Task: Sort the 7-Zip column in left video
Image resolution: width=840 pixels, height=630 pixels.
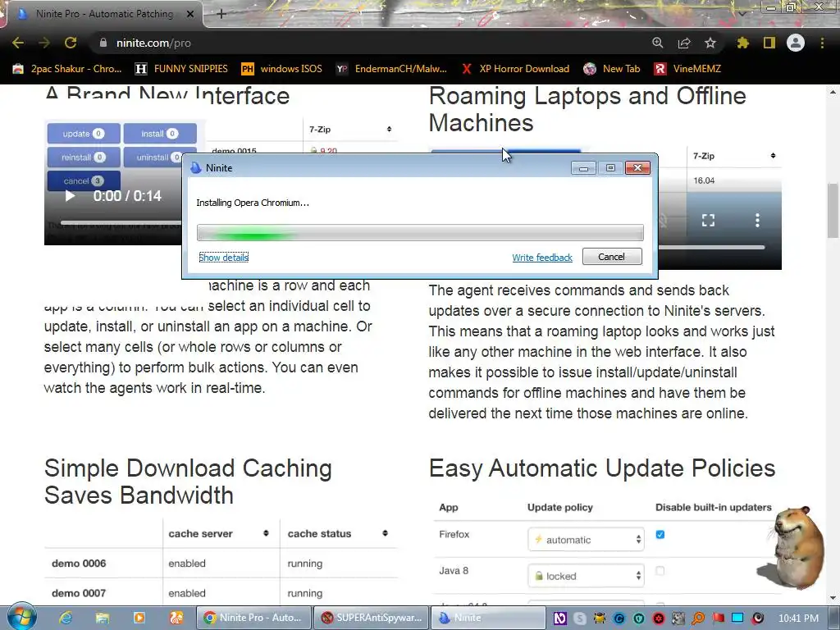Action: (x=389, y=129)
